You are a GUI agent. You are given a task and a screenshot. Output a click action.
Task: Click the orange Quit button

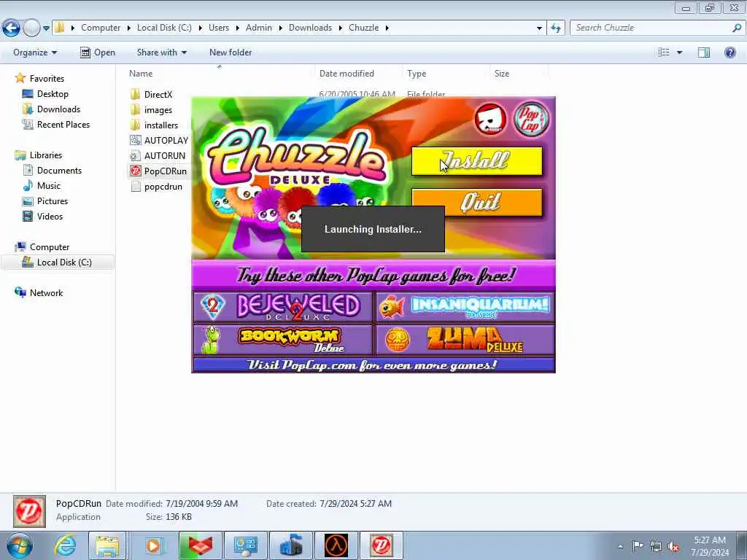coord(476,202)
